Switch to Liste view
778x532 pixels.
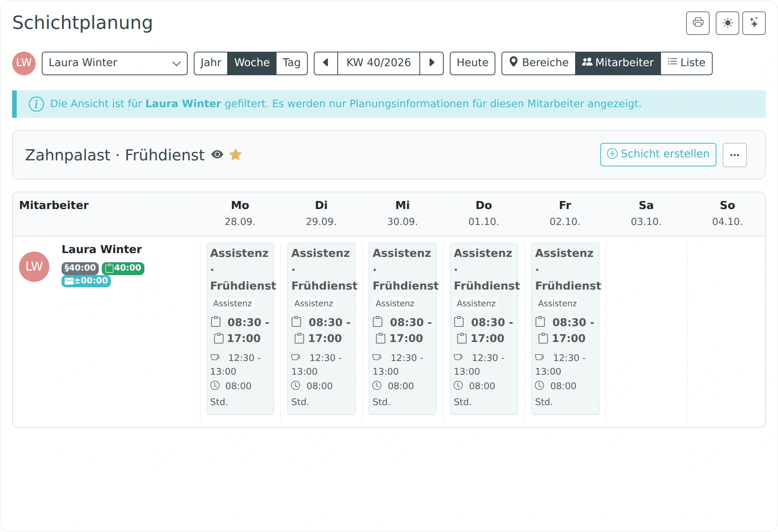point(686,63)
